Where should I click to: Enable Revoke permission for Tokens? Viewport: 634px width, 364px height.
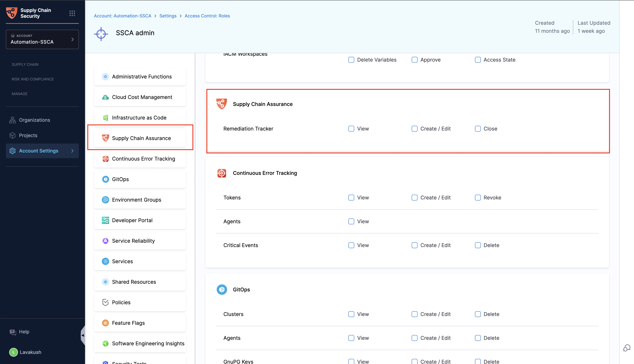click(x=478, y=198)
